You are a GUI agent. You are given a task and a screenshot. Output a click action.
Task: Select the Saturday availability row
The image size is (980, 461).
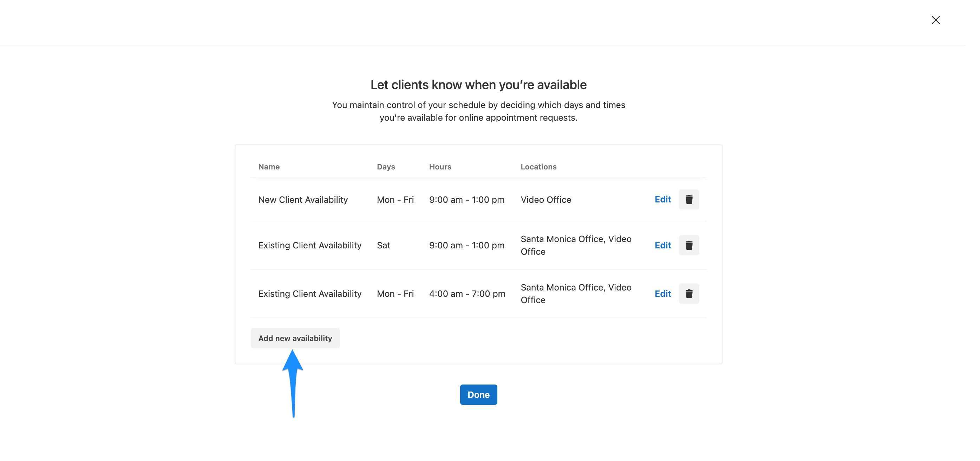[310, 245]
